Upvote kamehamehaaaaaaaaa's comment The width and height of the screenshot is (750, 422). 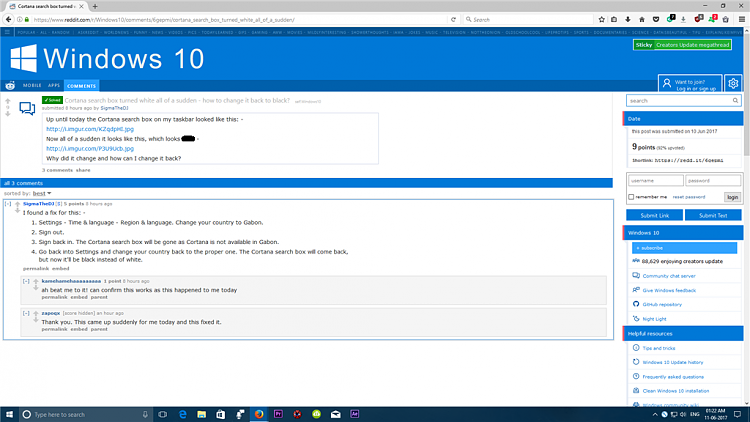click(x=35, y=281)
